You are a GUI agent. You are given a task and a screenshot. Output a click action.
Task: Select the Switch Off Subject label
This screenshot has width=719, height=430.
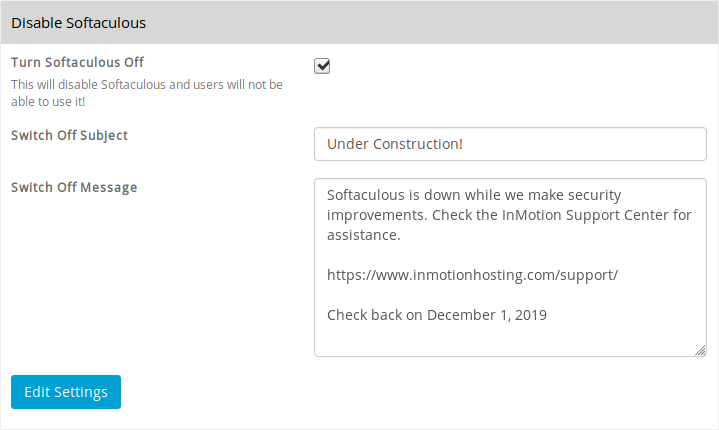69,135
